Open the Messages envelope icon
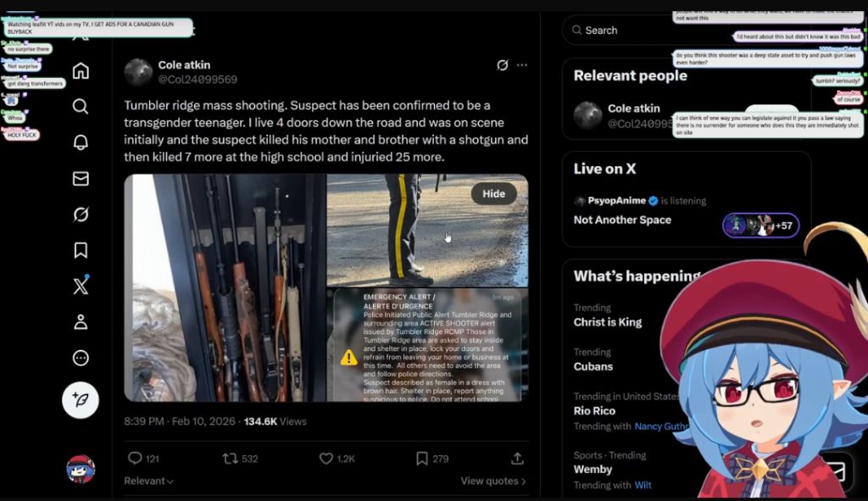This screenshot has width=868, height=501. tap(81, 178)
